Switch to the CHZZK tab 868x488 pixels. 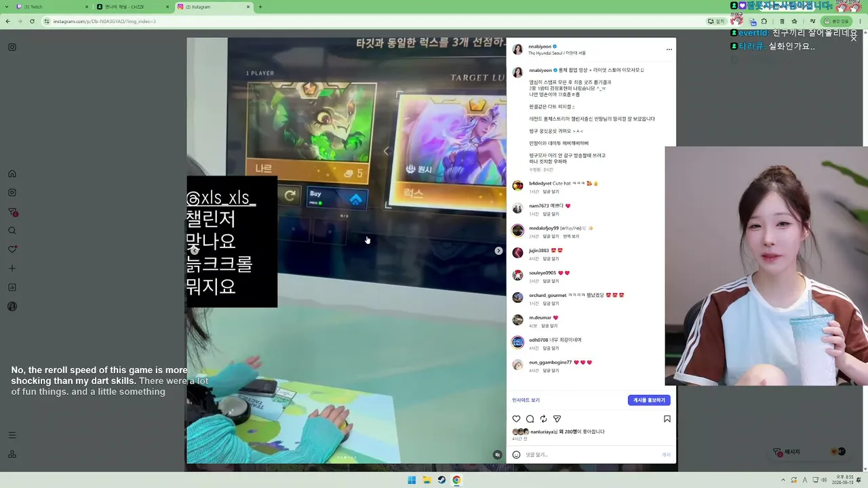point(133,7)
